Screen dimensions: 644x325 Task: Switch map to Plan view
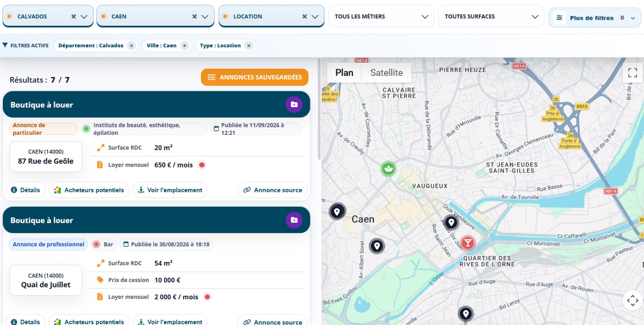pos(344,73)
